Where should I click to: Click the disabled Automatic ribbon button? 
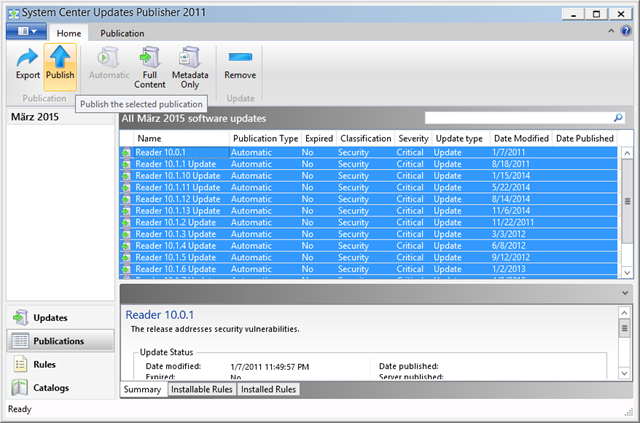pos(109,65)
